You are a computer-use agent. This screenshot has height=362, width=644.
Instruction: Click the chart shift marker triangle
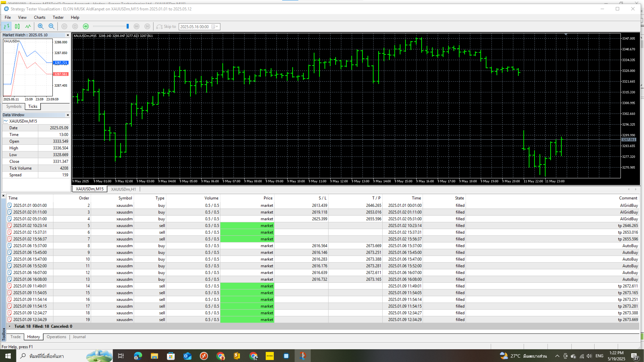coord(566,35)
